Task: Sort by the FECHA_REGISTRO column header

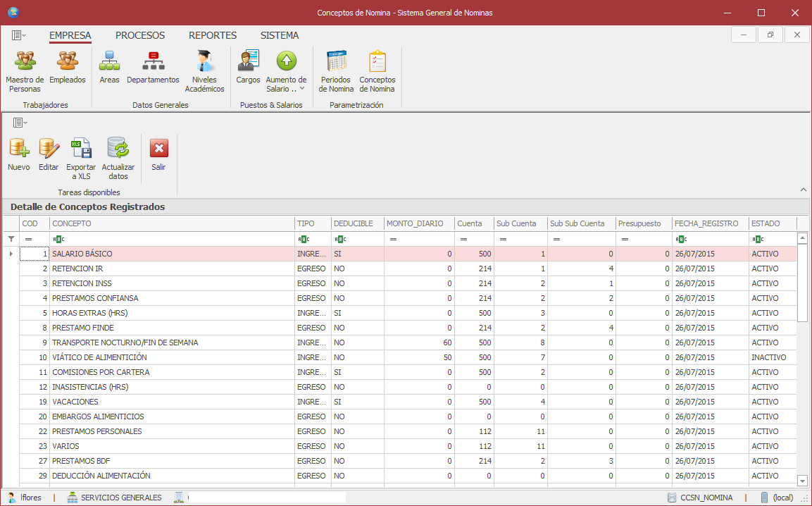Action: [711, 223]
